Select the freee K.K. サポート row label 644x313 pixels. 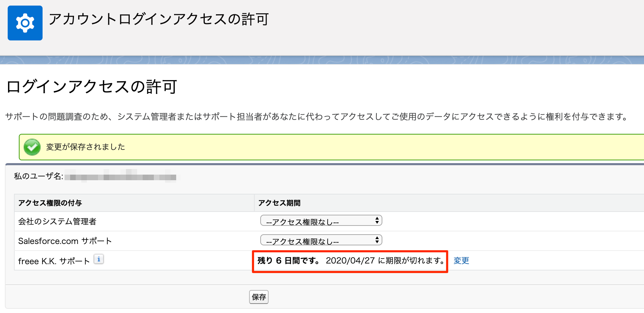click(x=54, y=261)
